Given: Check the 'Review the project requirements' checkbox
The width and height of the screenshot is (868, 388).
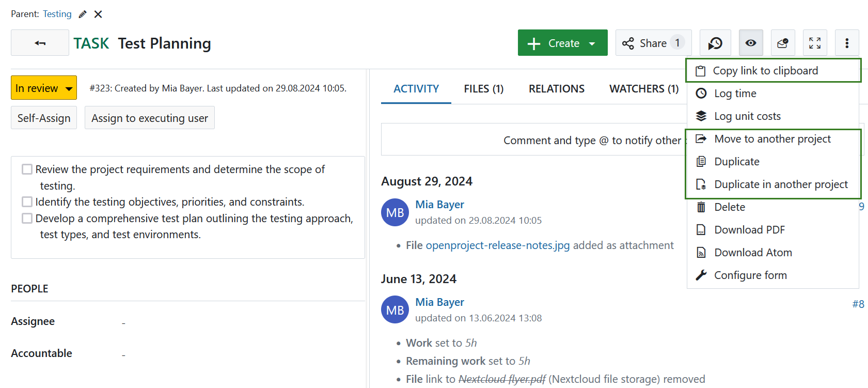Looking at the screenshot, I should tap(27, 169).
